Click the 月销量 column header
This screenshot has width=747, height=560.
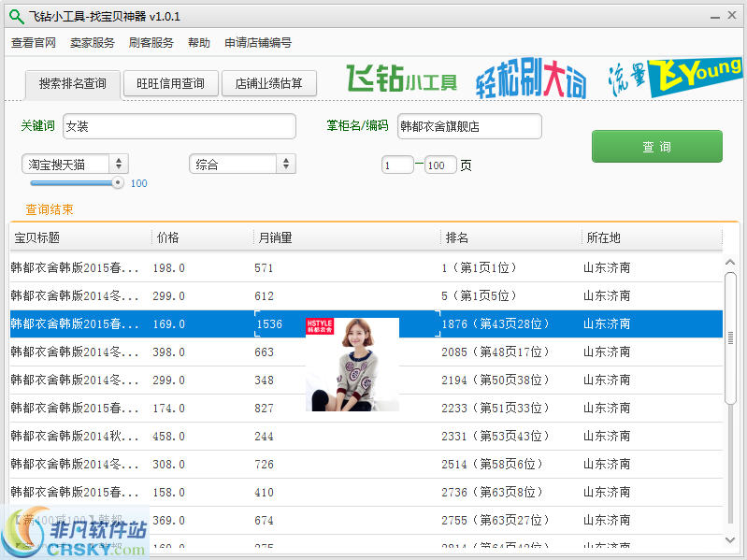click(x=346, y=237)
